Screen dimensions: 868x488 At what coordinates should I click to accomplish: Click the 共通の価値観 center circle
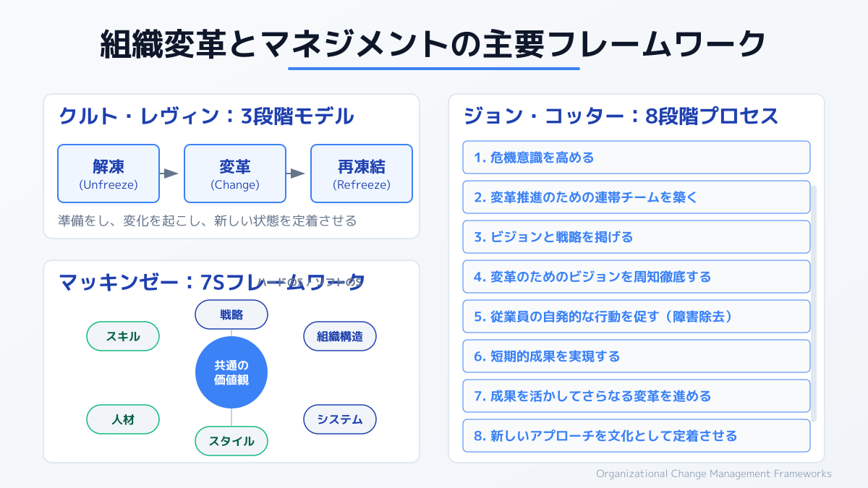pos(231,372)
